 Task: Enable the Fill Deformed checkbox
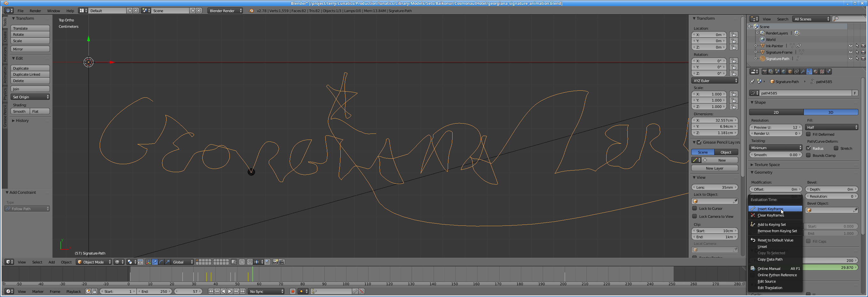click(808, 134)
